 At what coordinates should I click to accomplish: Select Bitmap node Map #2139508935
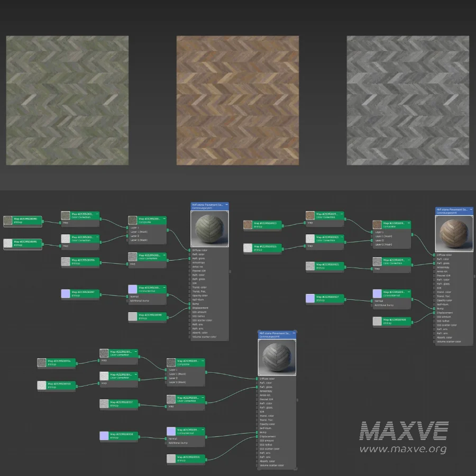(x=186, y=459)
